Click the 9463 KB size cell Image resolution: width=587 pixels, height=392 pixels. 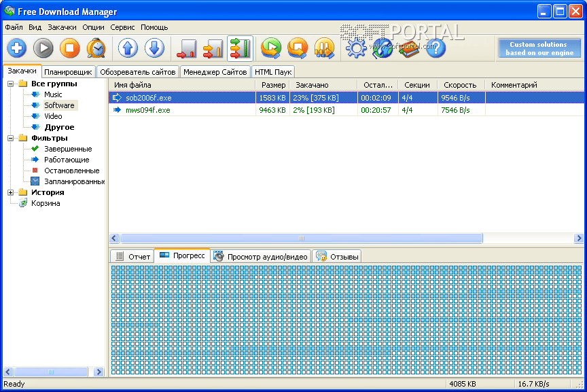[x=272, y=110]
